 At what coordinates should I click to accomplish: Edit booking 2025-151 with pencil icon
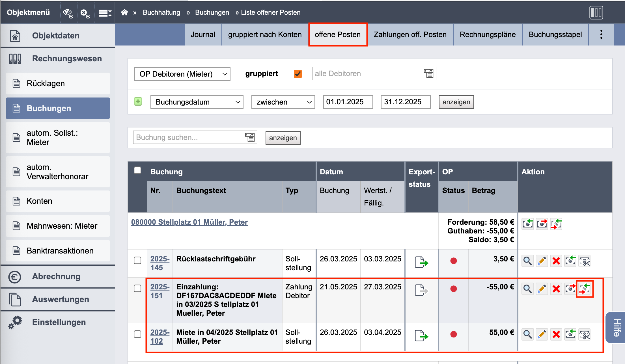click(542, 289)
